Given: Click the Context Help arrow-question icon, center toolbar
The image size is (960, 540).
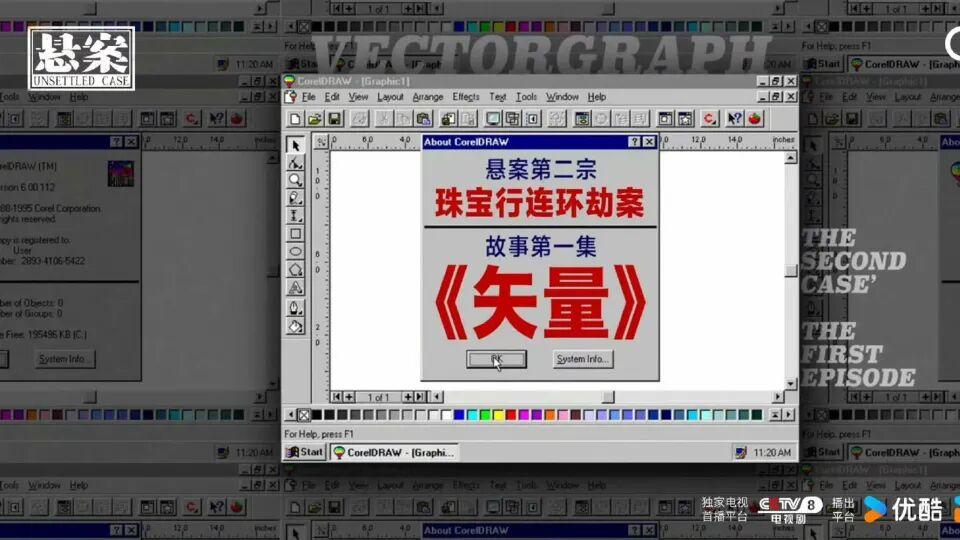Looking at the screenshot, I should point(734,119).
